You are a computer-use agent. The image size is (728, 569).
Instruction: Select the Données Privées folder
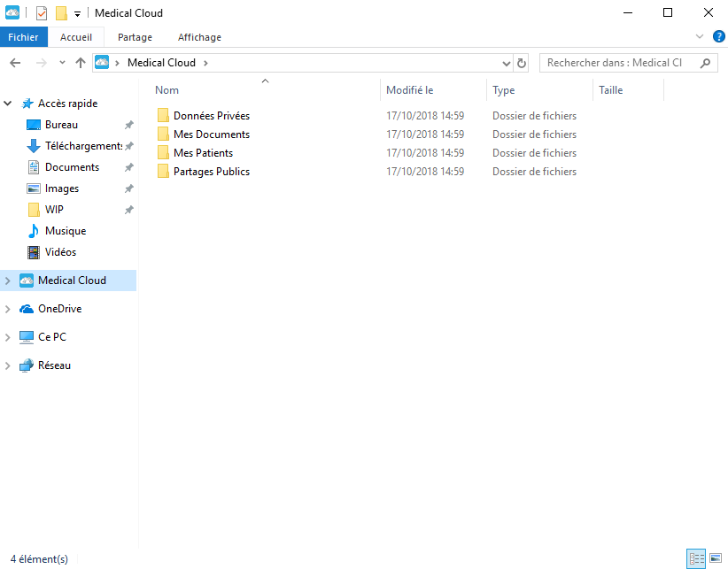(x=212, y=115)
